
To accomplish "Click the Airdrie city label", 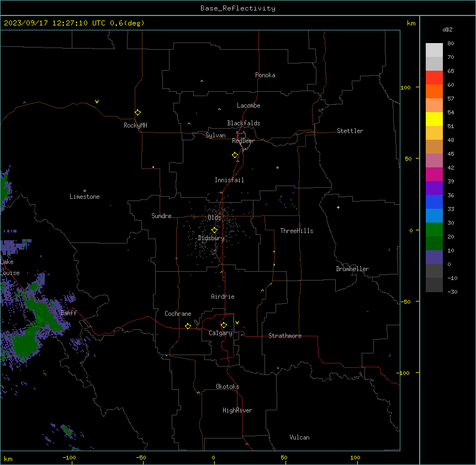I will tap(223, 297).
